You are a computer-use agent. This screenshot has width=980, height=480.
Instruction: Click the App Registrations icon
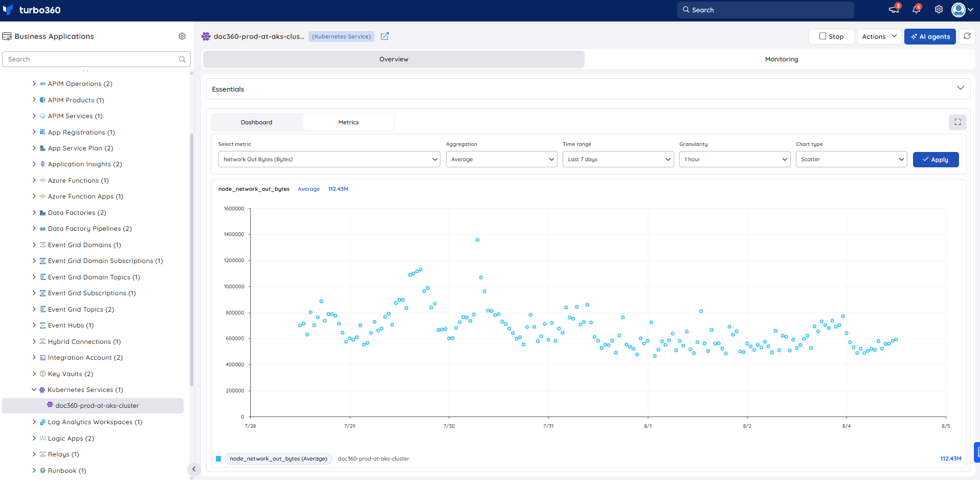click(42, 132)
